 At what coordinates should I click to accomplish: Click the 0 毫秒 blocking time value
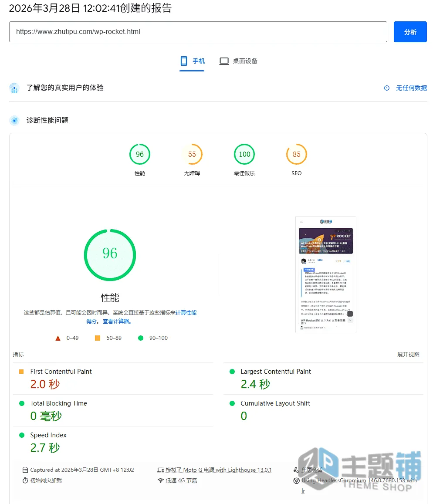46,416
